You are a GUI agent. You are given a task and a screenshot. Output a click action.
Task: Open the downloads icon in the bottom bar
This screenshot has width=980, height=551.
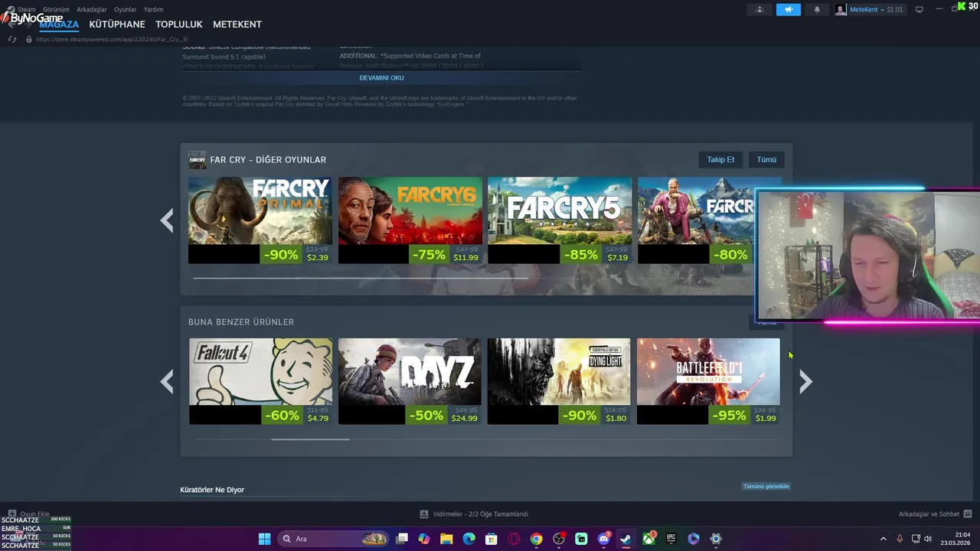click(x=424, y=514)
